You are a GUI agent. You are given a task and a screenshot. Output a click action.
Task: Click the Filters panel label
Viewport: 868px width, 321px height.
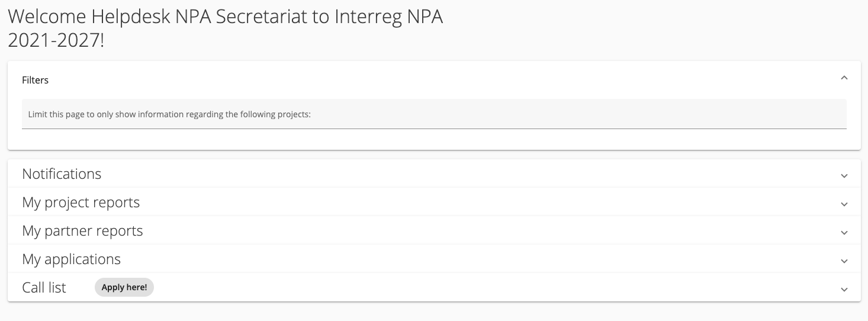tap(35, 80)
